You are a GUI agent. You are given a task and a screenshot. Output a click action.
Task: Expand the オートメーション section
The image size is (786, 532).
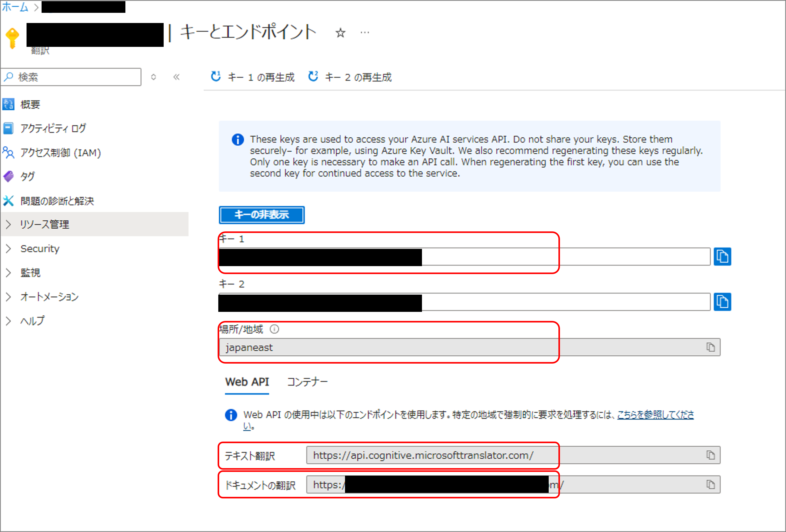[x=49, y=297]
